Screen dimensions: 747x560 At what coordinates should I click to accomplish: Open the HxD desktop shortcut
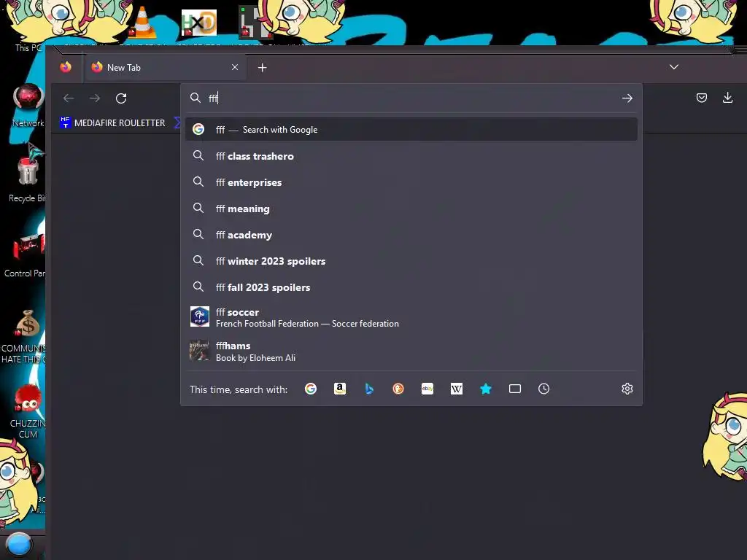point(199,23)
